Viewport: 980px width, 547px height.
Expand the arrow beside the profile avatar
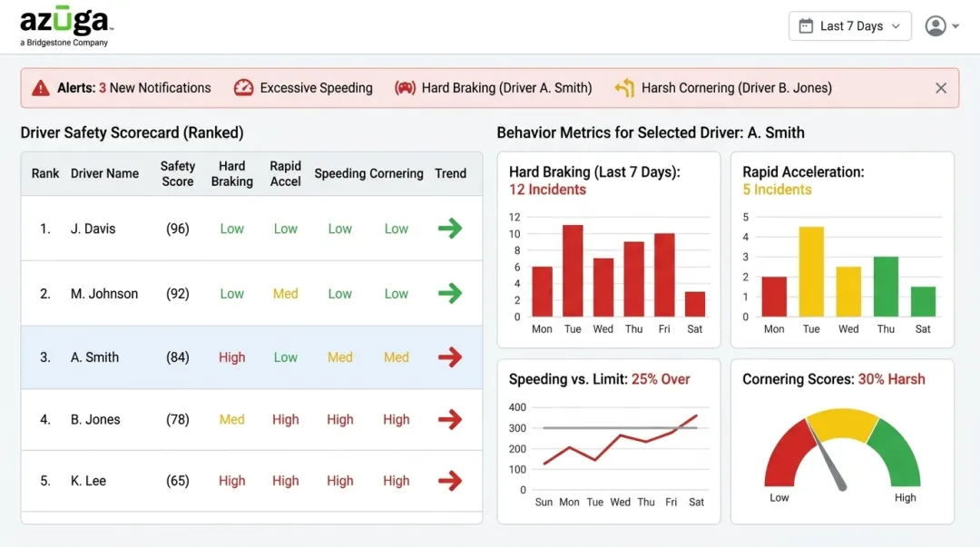point(955,26)
